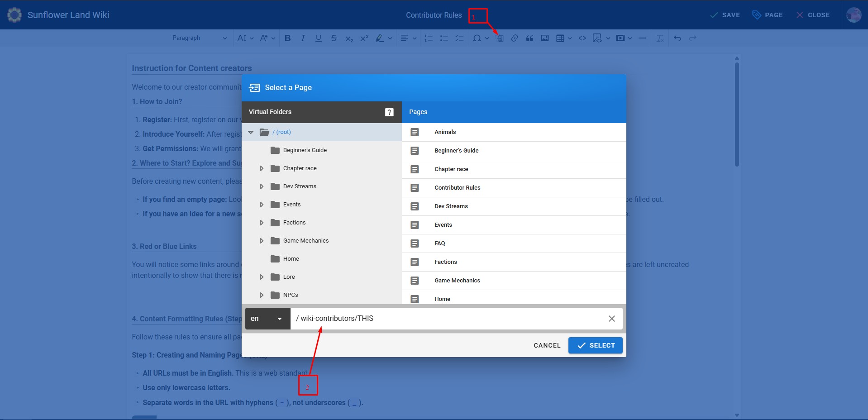Click the undo arrow in toolbar
This screenshot has height=420, width=868.
point(677,38)
